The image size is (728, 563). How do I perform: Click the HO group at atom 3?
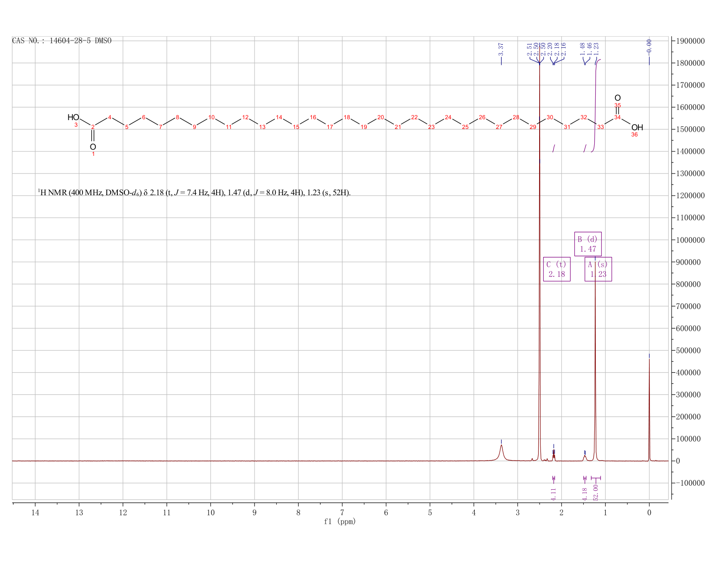73,117
